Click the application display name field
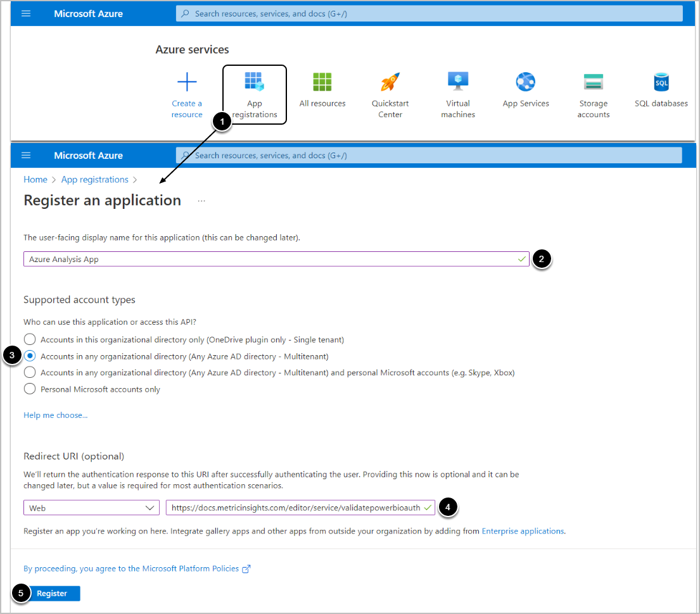 point(276,260)
